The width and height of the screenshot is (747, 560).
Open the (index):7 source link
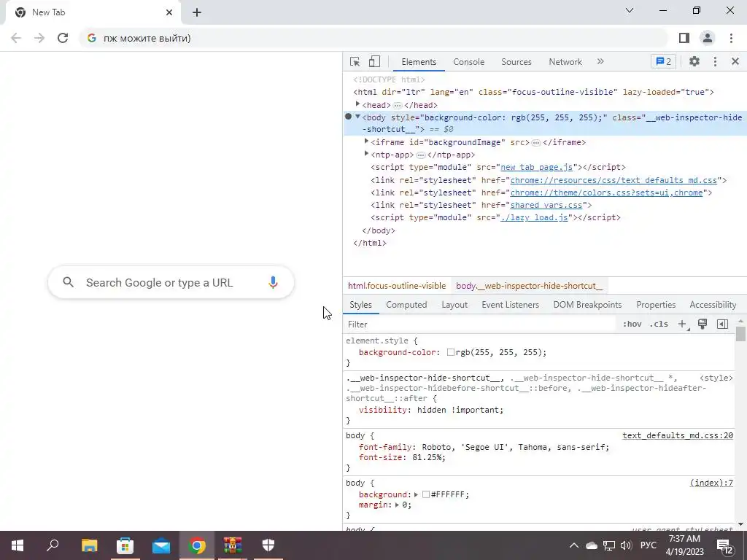pyautogui.click(x=711, y=483)
